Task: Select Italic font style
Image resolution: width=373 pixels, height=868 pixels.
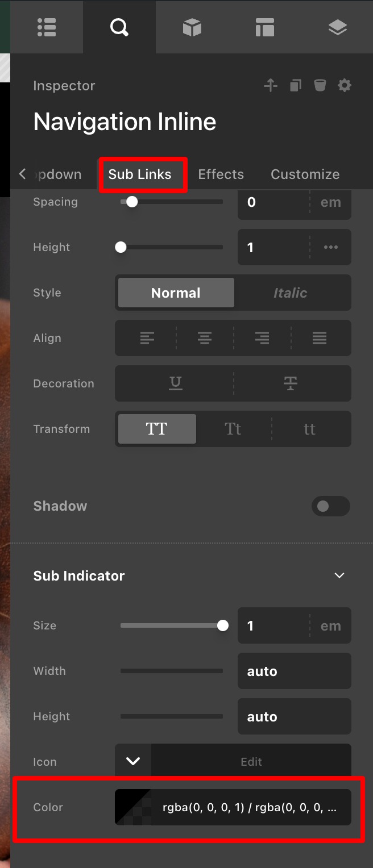Action: (290, 293)
